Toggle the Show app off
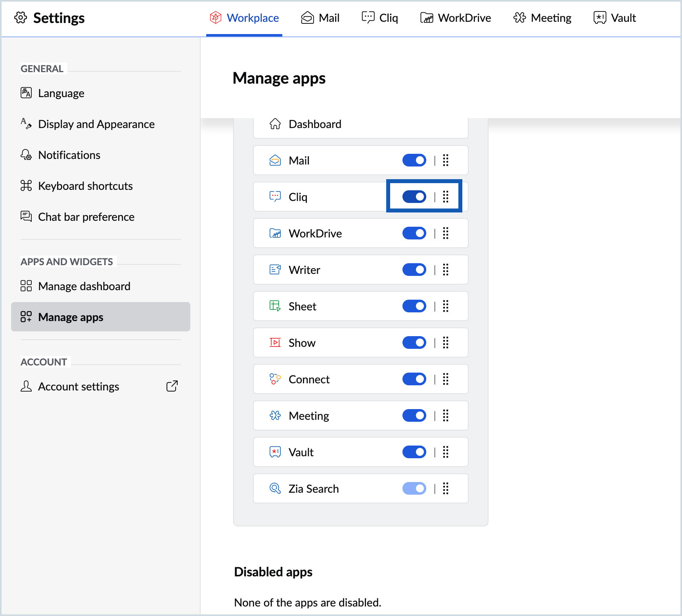 (x=414, y=343)
